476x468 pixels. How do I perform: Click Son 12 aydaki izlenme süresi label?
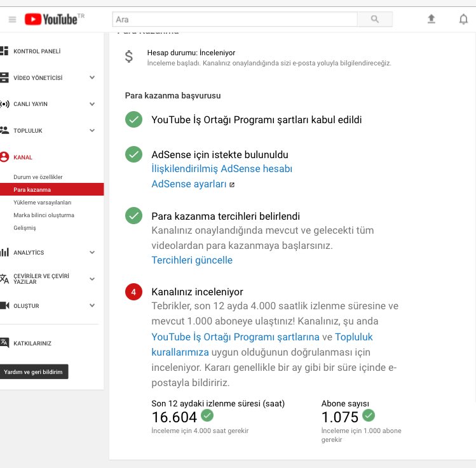click(218, 403)
